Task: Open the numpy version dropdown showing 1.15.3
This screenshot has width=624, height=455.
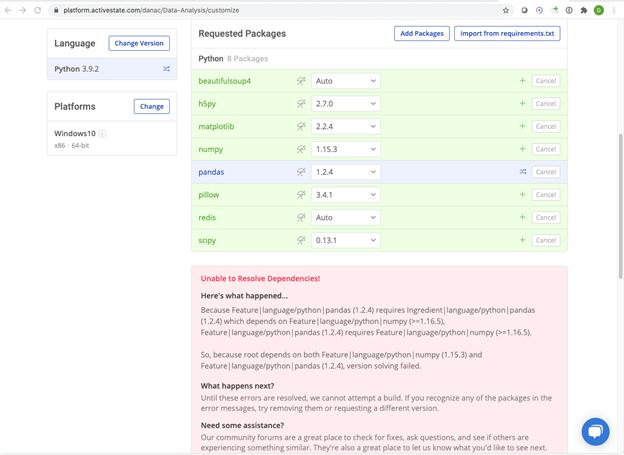Action: click(345, 149)
